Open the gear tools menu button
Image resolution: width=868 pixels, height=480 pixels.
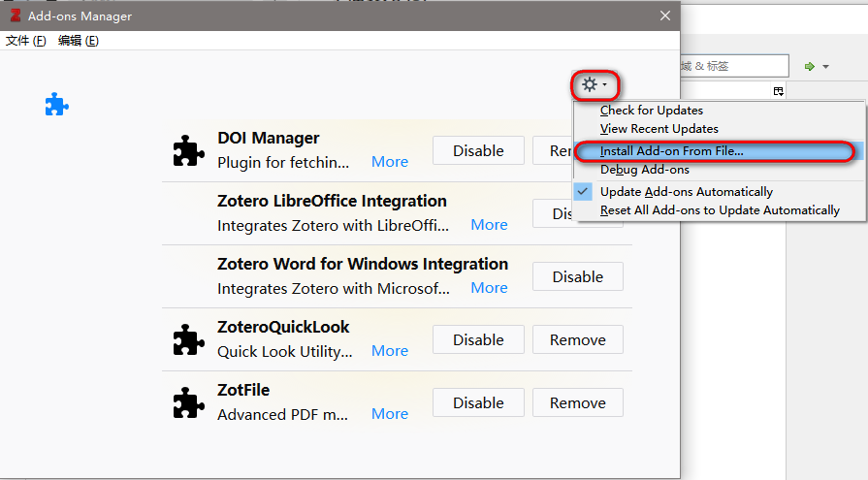pos(595,84)
